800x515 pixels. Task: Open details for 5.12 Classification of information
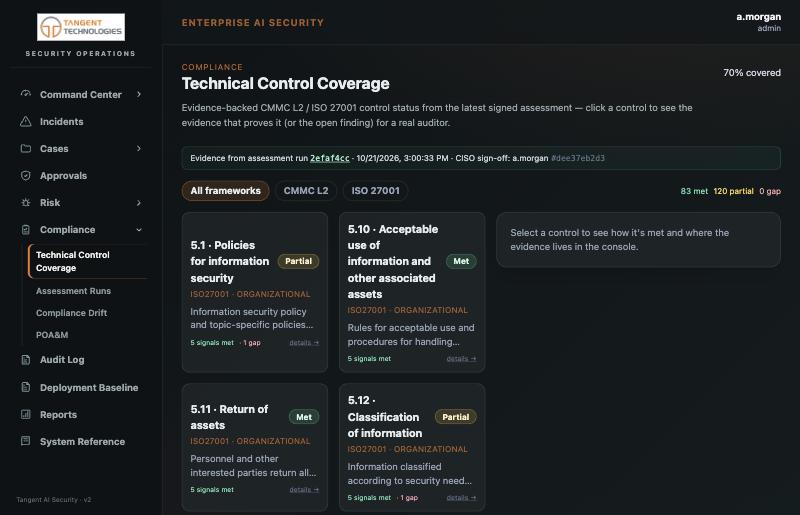[x=461, y=498]
